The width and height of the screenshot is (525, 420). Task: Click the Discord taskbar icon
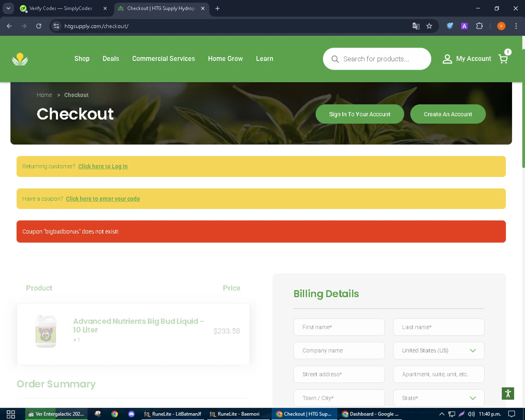(x=131, y=414)
